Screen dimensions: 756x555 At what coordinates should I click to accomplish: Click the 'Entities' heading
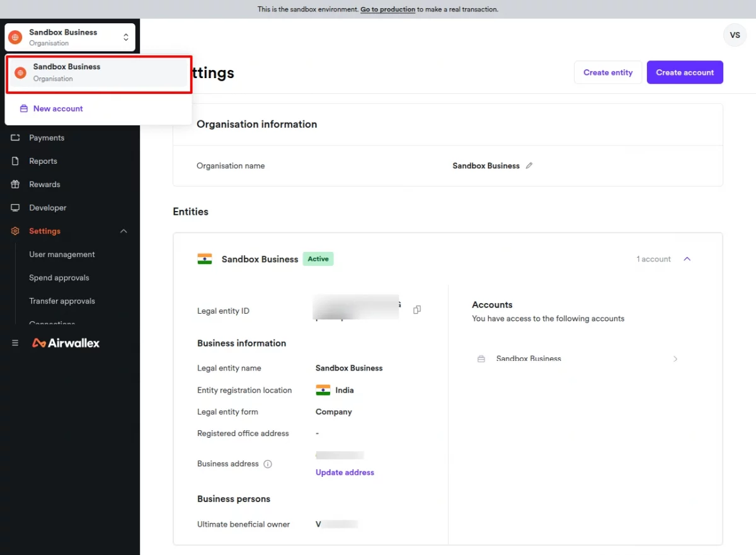coord(191,212)
